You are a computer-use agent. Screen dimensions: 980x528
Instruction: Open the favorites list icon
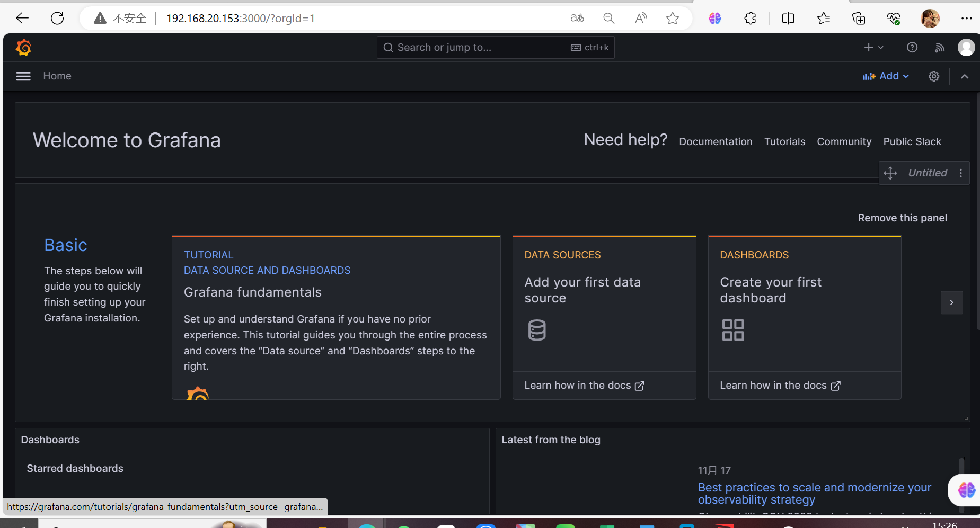tap(824, 19)
